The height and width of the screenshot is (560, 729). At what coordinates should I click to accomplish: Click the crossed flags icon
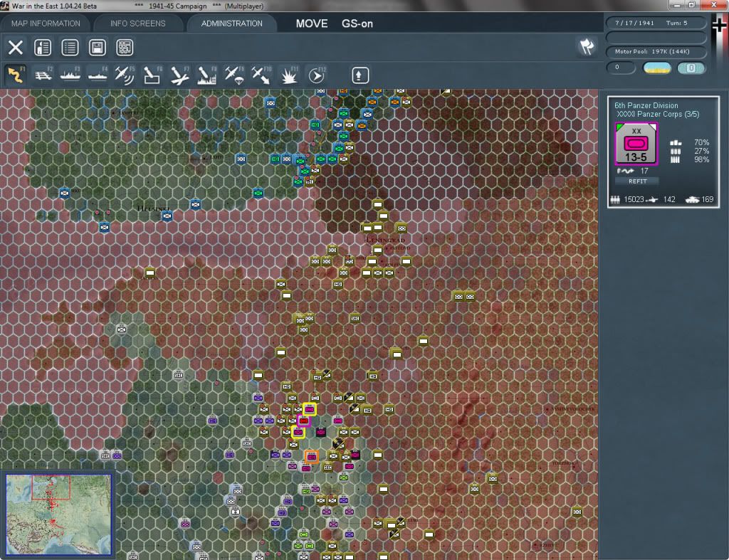[x=587, y=46]
